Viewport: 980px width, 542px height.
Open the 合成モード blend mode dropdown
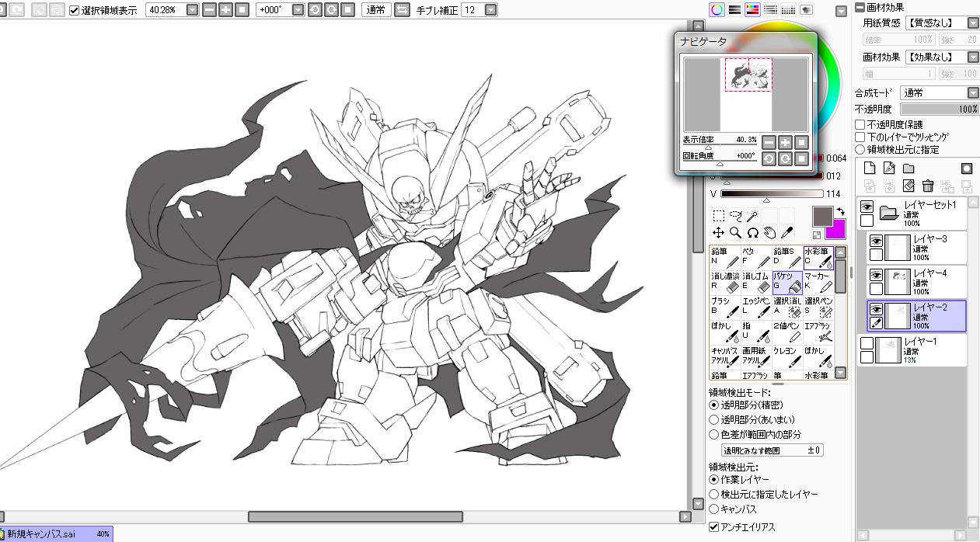tap(973, 93)
